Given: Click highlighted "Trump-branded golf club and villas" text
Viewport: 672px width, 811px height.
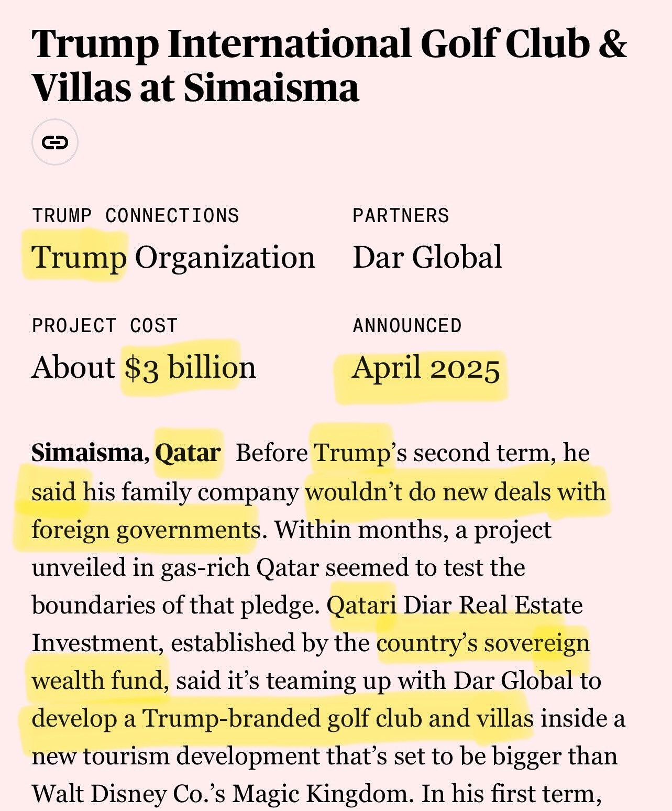Looking at the screenshot, I should click(338, 719).
